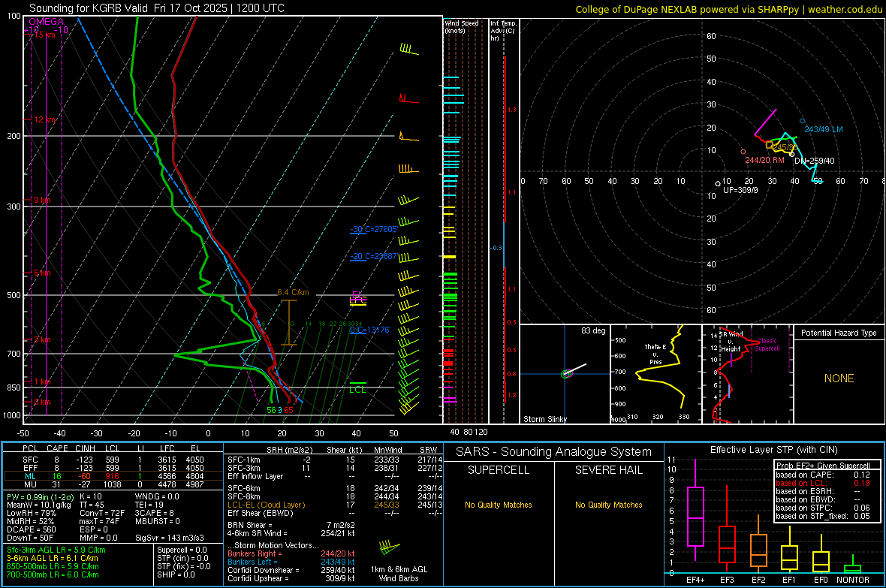Click the MeanW = 10.1g/kg value
Screen dimensions: 886x588
click(39, 505)
